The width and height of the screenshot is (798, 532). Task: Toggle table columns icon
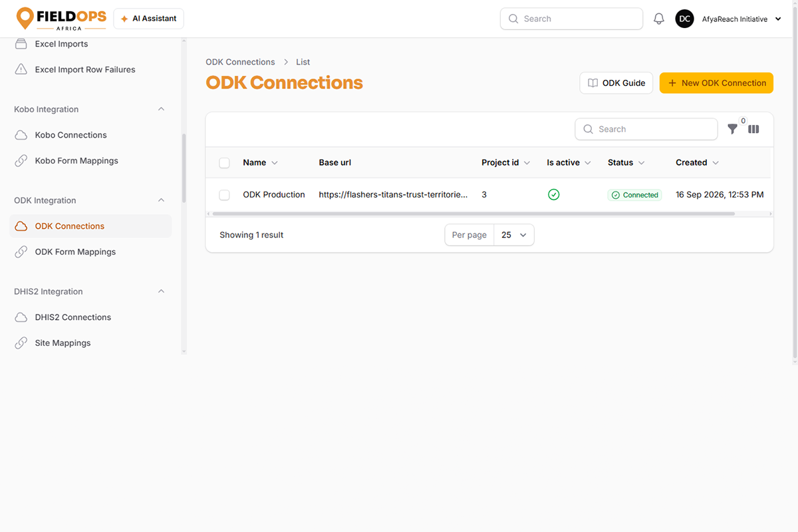point(753,129)
